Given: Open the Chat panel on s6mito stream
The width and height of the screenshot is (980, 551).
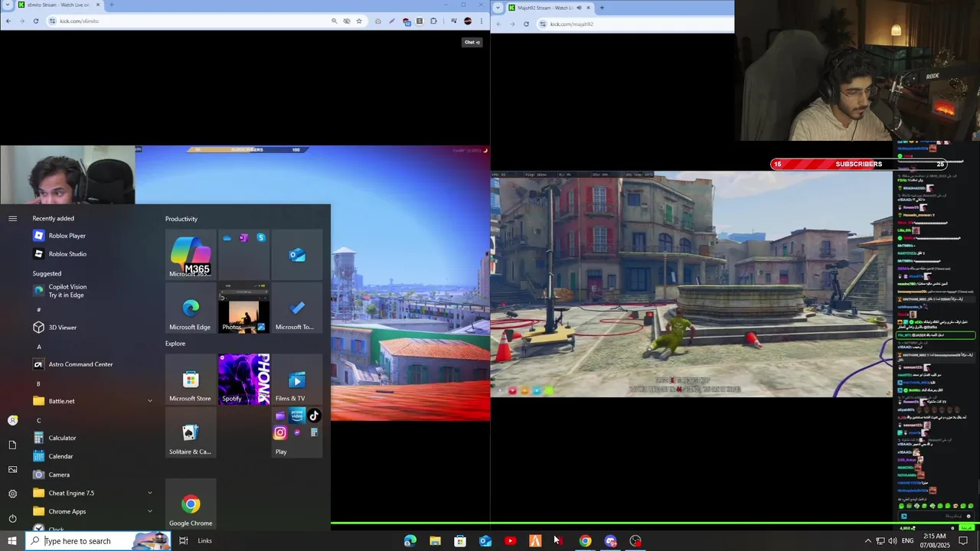Looking at the screenshot, I should [x=472, y=42].
